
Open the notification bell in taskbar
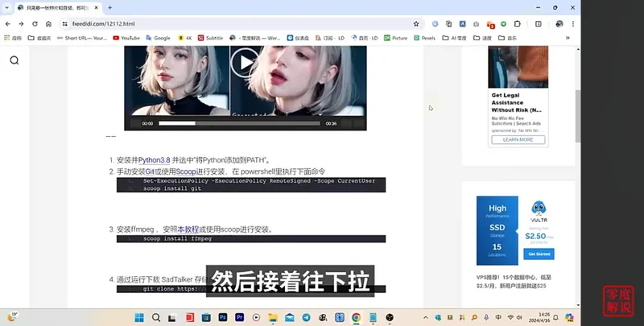(x=555, y=317)
